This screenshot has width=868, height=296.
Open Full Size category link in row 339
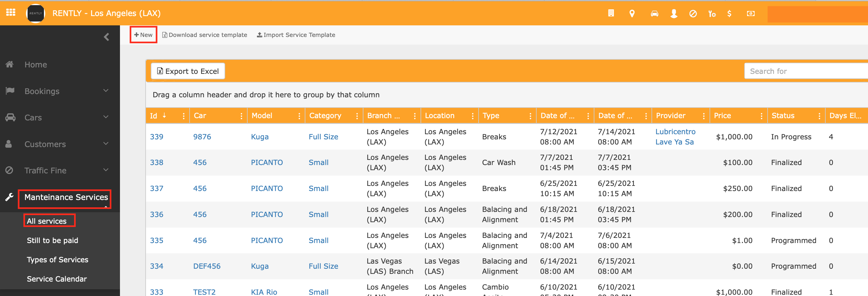tap(323, 136)
